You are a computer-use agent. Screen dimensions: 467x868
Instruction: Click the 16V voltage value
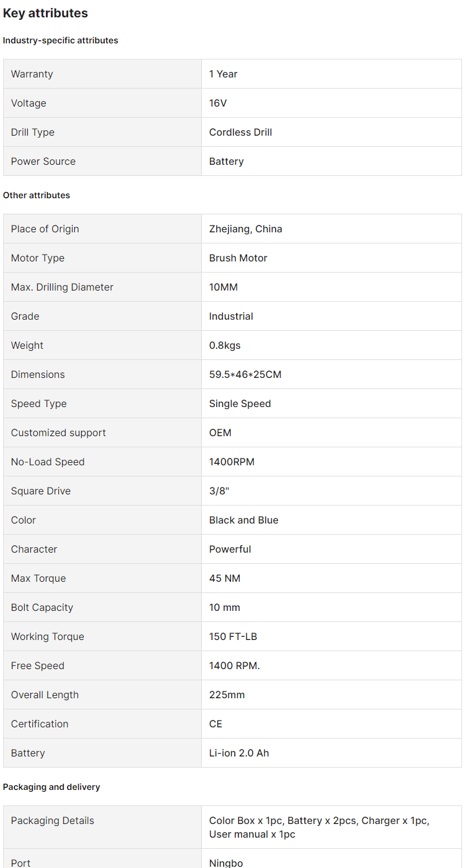coord(218,103)
